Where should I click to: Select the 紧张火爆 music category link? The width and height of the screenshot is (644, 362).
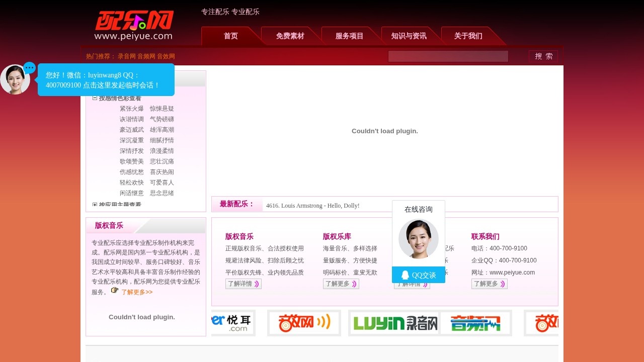(x=131, y=108)
